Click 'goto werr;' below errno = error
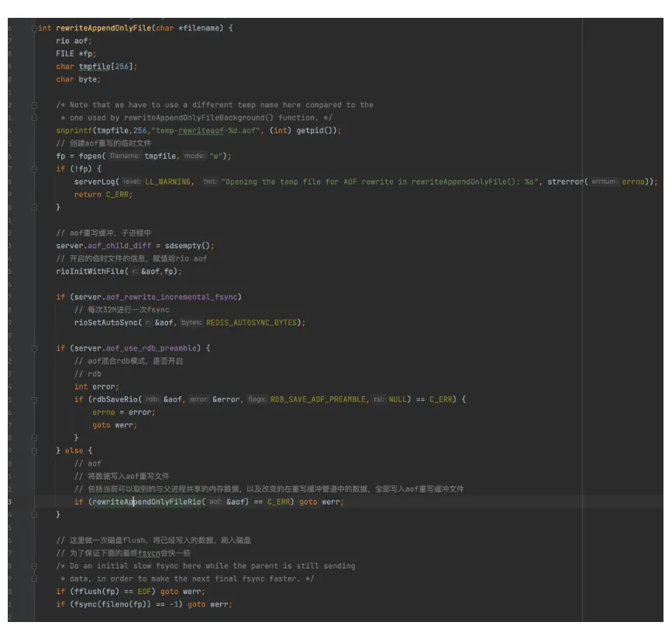The width and height of the screenshot is (672, 629). pos(115,425)
